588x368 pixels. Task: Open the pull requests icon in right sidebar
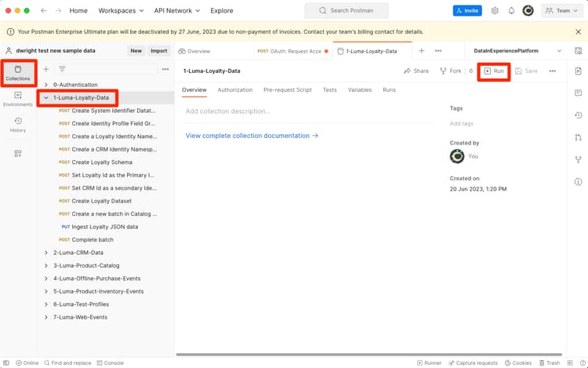pos(579,137)
